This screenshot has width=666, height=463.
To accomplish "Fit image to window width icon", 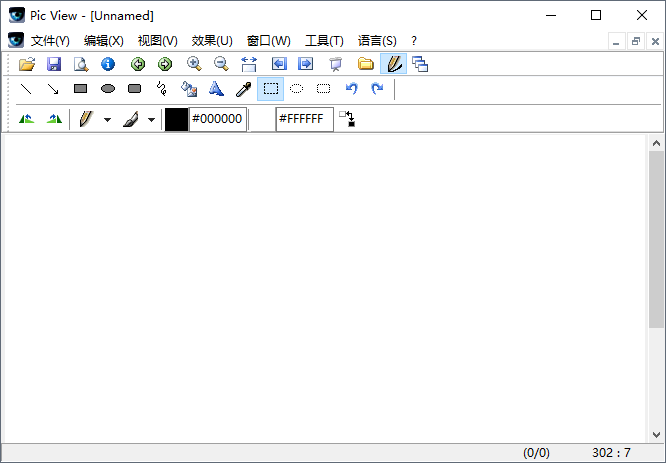I will [x=249, y=64].
